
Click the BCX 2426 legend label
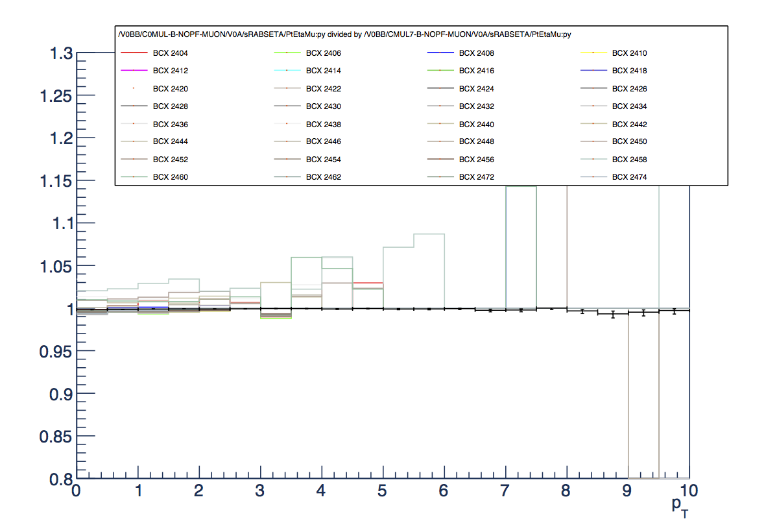629,88
